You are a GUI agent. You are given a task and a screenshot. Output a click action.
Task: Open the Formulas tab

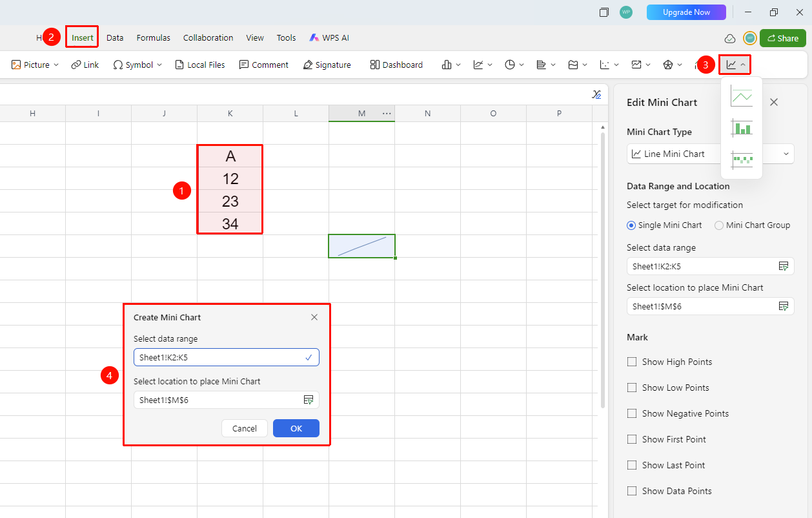154,37
